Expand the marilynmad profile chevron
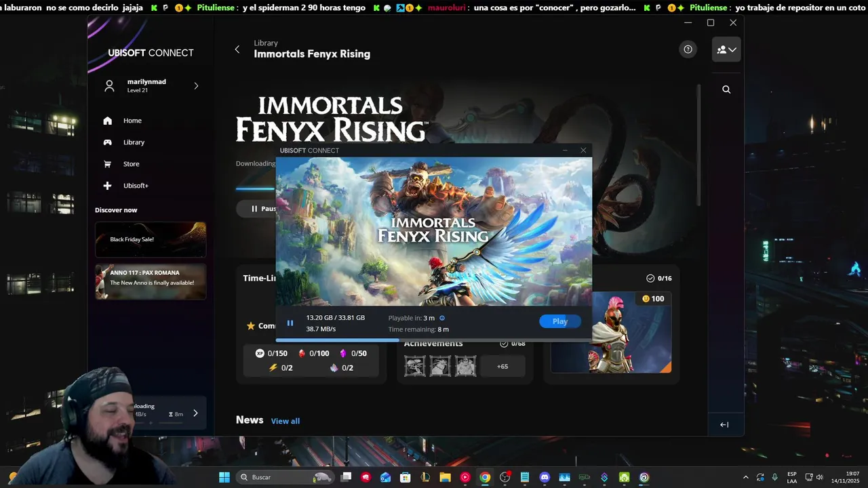The width and height of the screenshot is (868, 488). pos(196,85)
